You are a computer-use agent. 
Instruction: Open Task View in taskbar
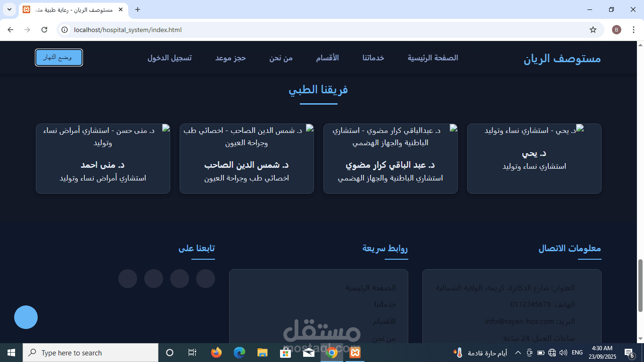coord(192,353)
